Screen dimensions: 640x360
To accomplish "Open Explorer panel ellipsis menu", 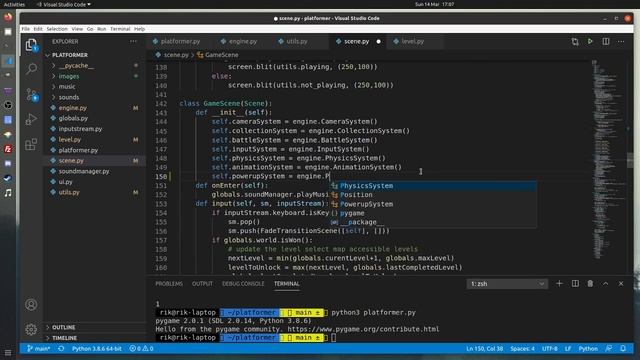I will tap(133, 41).
